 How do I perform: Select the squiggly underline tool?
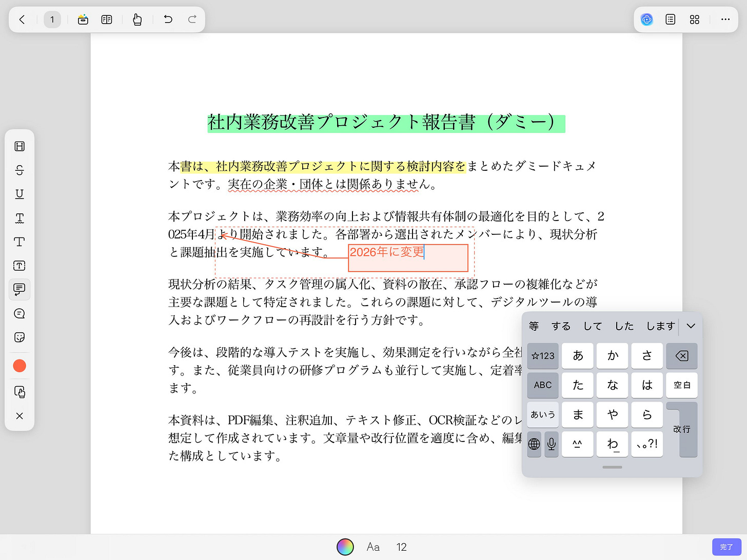pos(19,218)
